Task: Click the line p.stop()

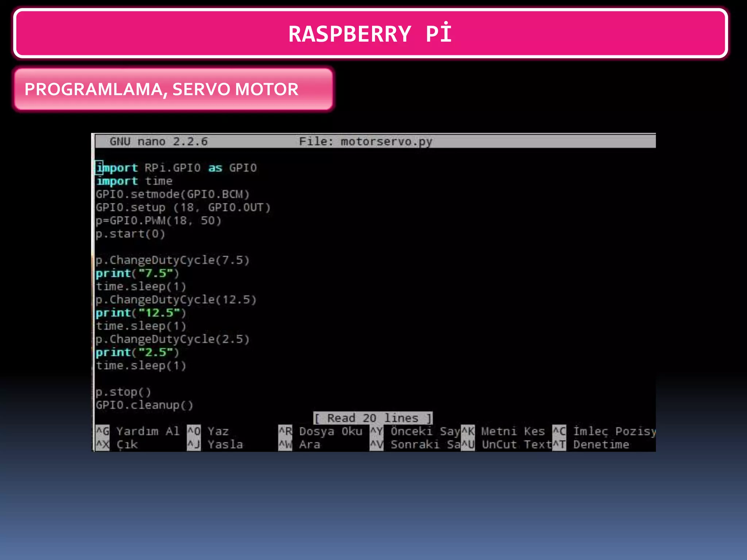Action: tap(123, 392)
